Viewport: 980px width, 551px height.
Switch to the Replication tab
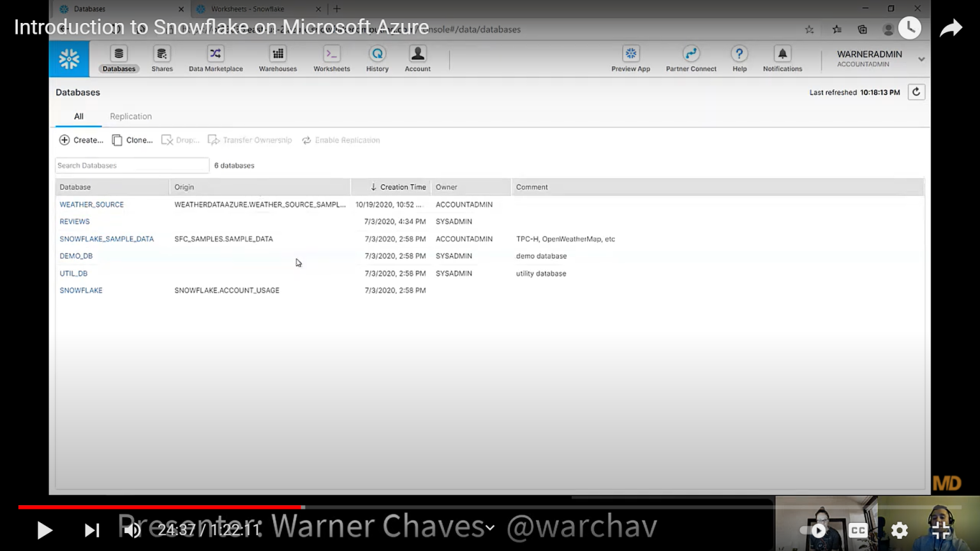(131, 116)
